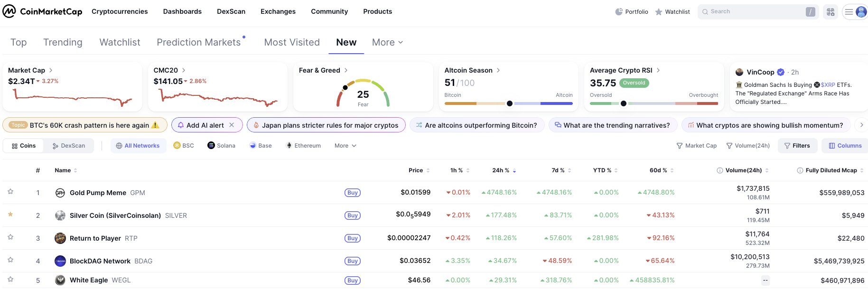
Task: Click the Altcoin Season slider indicator
Action: (x=509, y=103)
